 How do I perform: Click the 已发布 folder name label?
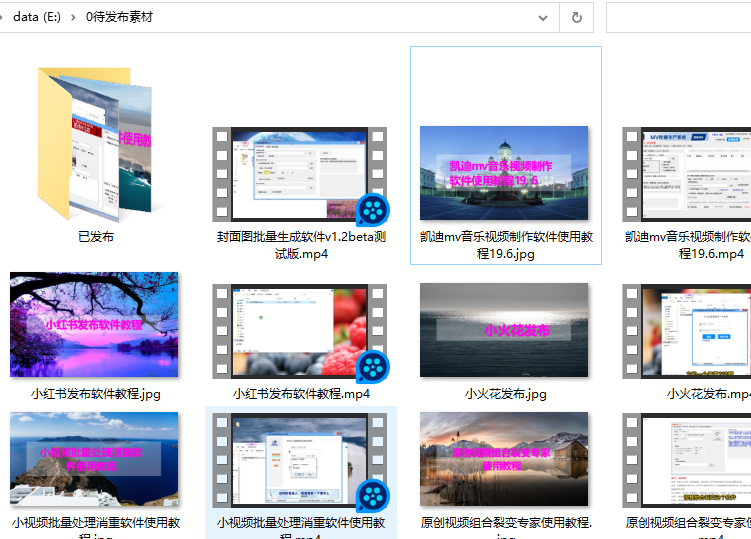coord(96,237)
